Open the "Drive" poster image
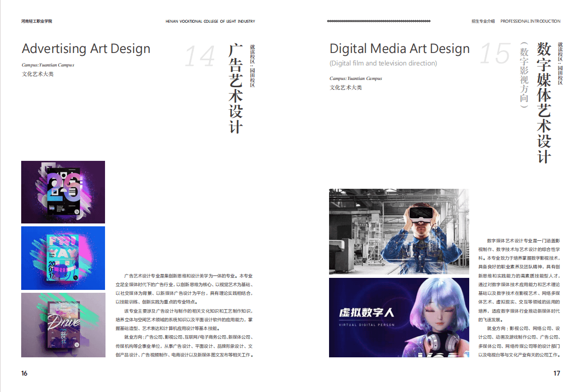Viewport: 581px width, 392px height. (x=63, y=325)
